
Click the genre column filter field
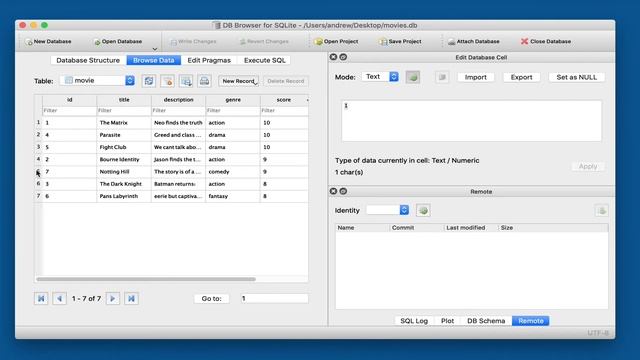pos(233,111)
